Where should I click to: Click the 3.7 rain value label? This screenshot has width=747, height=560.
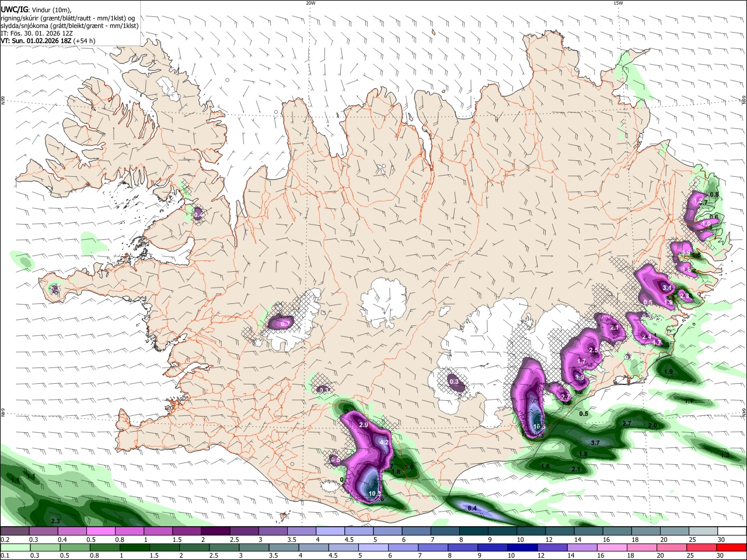(595, 443)
